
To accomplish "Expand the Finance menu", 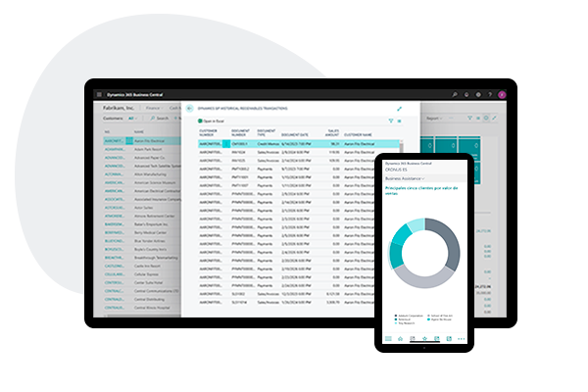I will pos(153,108).
